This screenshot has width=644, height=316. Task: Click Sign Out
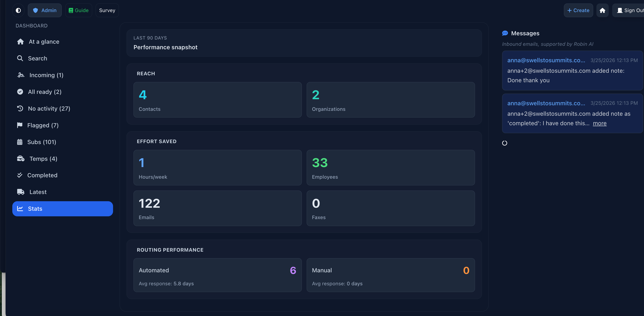(630, 10)
